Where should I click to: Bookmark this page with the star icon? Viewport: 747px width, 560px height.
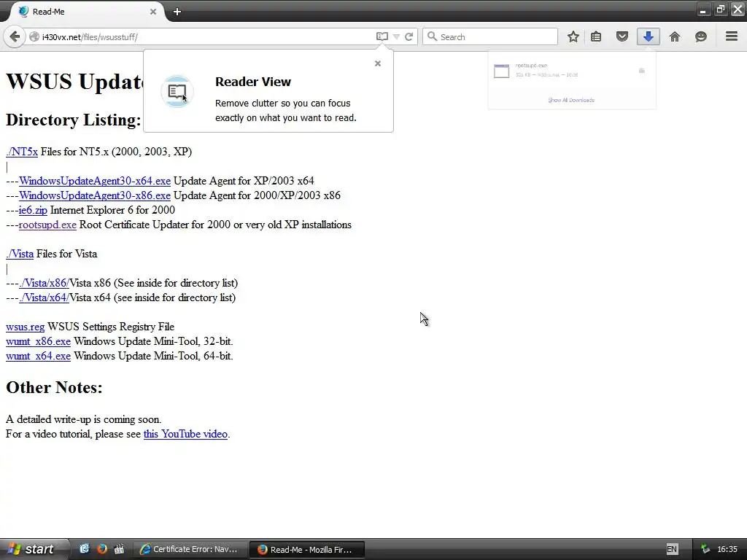click(573, 36)
